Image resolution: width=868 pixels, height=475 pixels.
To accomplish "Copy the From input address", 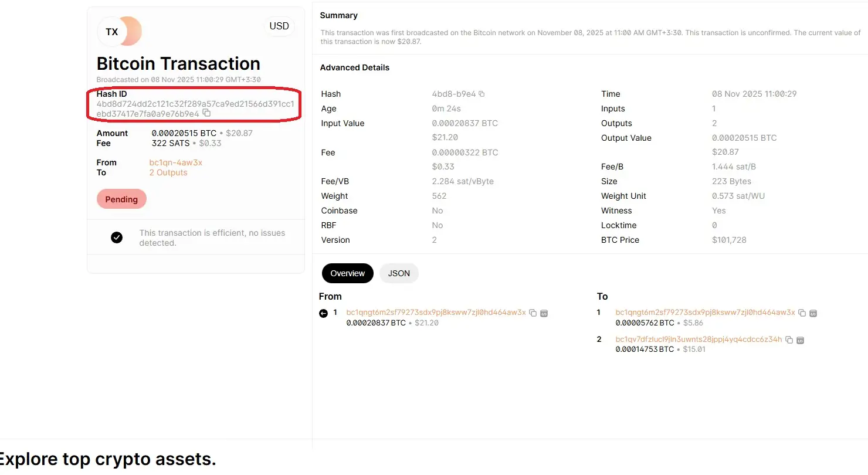I will point(533,313).
